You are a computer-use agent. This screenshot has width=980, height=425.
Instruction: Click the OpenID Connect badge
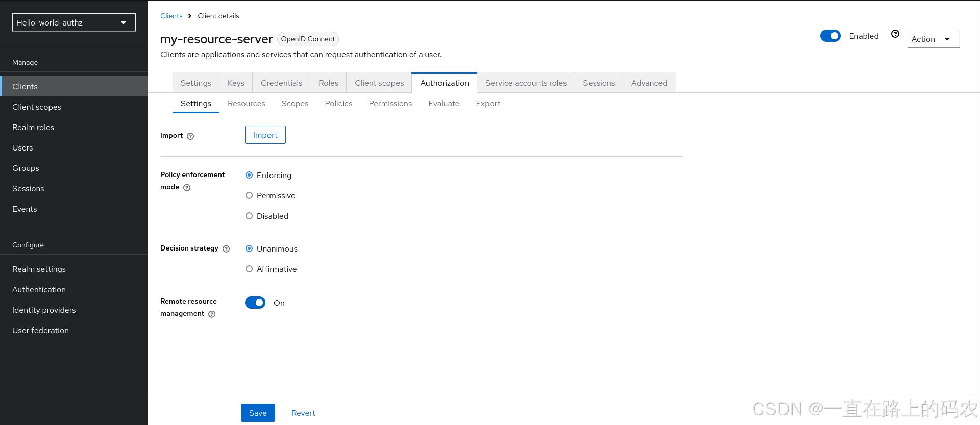click(308, 39)
